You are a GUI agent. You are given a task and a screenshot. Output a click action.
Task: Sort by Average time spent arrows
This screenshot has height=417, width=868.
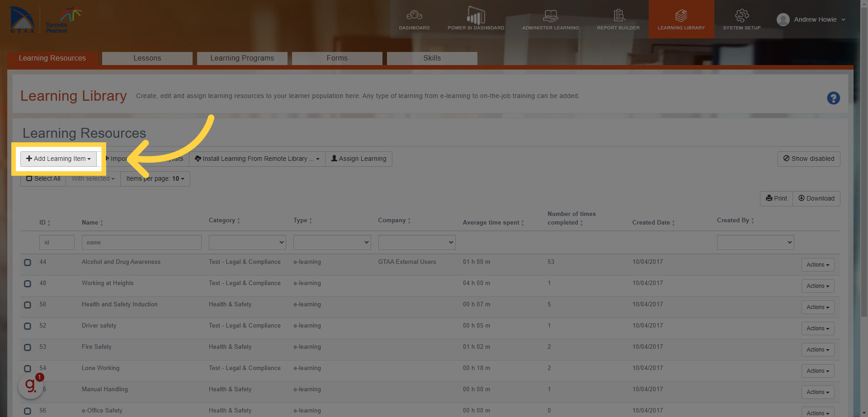pos(523,223)
